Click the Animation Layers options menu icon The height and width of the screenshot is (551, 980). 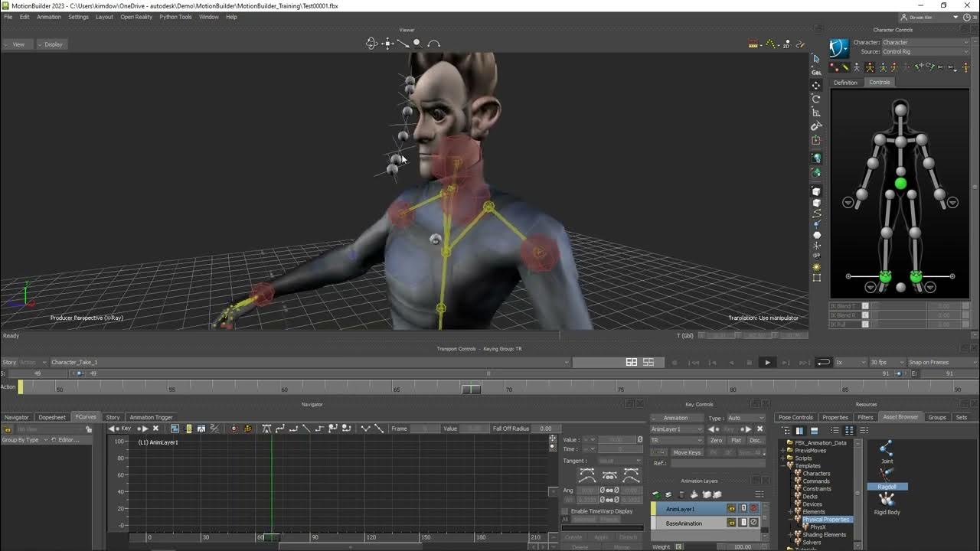pos(759,494)
